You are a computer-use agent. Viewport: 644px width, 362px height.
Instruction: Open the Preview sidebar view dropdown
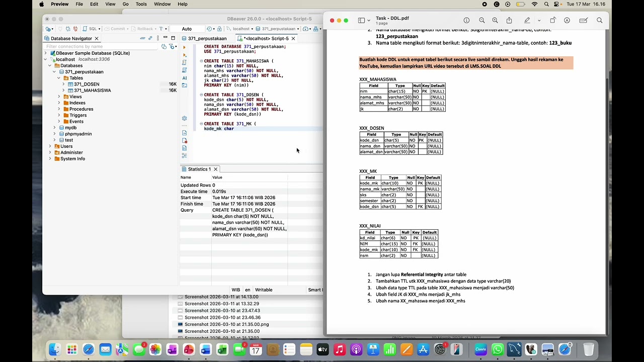(369, 20)
